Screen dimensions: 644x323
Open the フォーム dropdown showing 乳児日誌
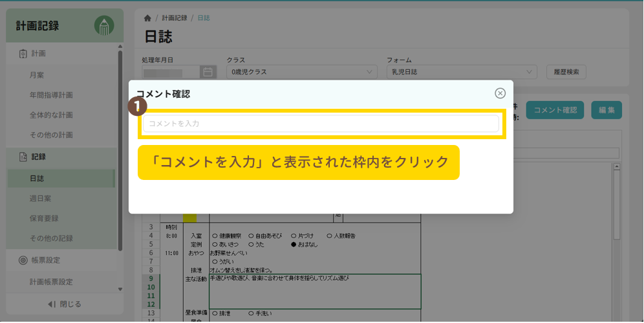pos(462,72)
